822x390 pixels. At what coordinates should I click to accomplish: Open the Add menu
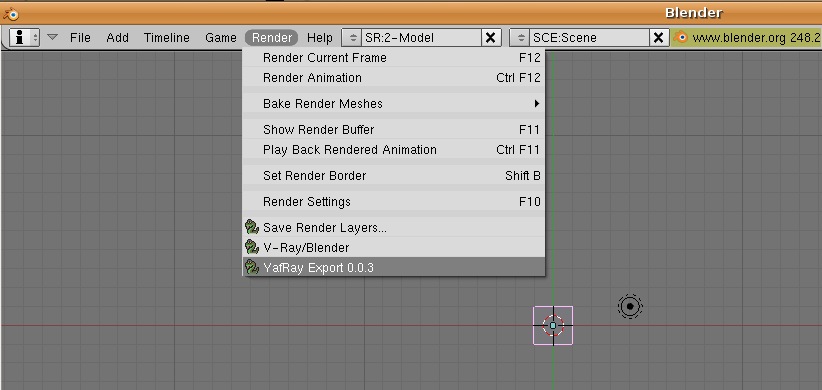tap(117, 38)
